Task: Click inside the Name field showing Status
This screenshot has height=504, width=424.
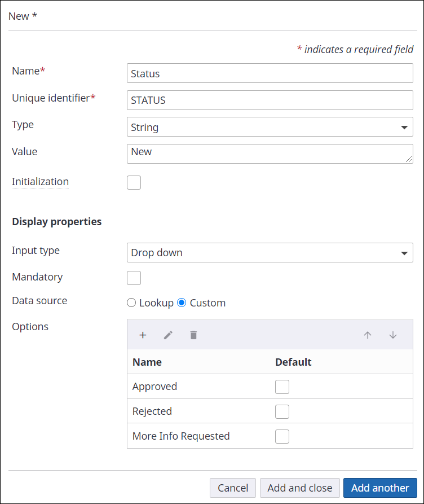Action: (x=270, y=73)
